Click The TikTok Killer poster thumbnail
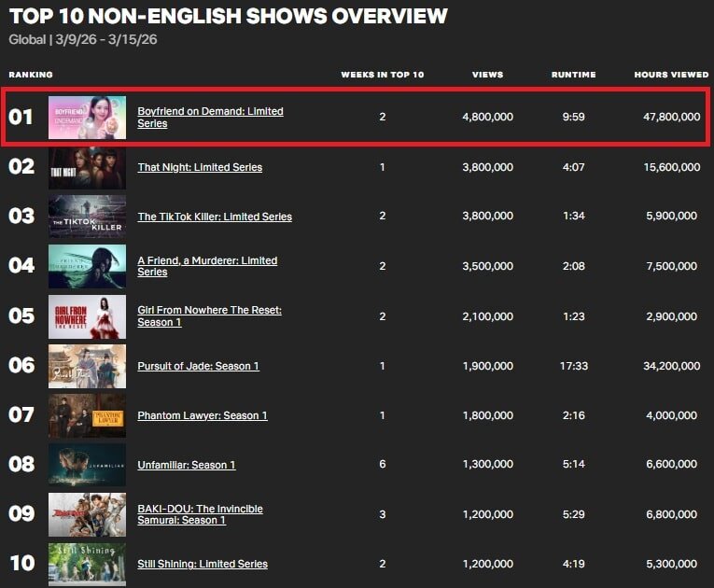Screen dimensions: 714x588 tap(88, 217)
